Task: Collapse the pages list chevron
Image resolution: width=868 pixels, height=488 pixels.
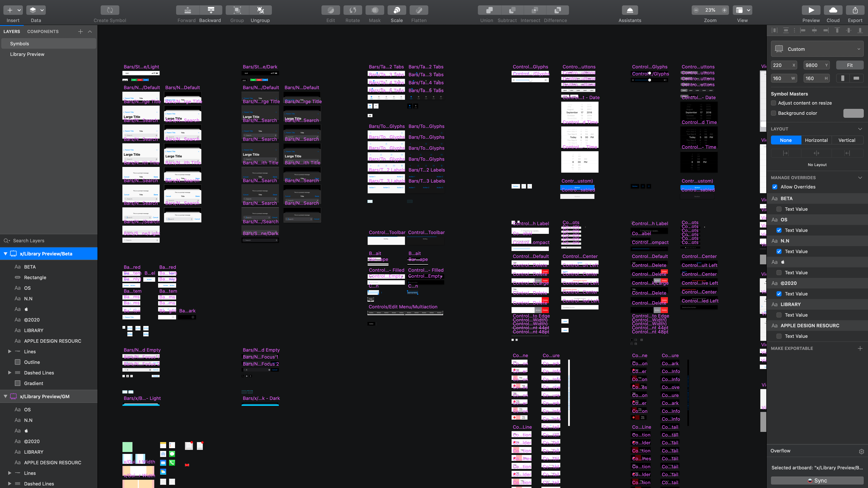Action: point(90,31)
